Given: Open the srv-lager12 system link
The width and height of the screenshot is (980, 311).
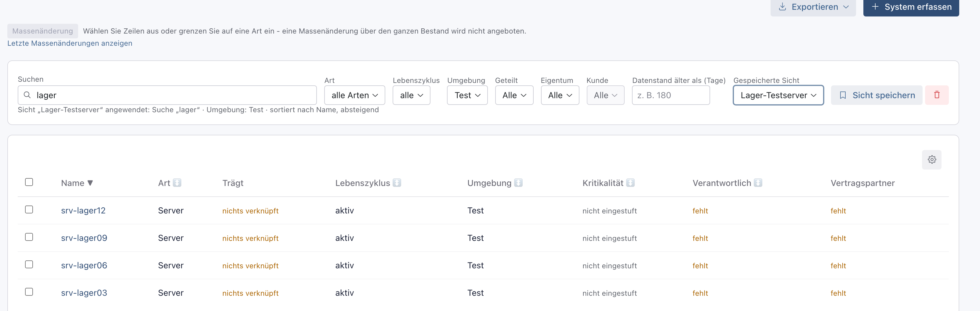Looking at the screenshot, I should pyautogui.click(x=83, y=210).
